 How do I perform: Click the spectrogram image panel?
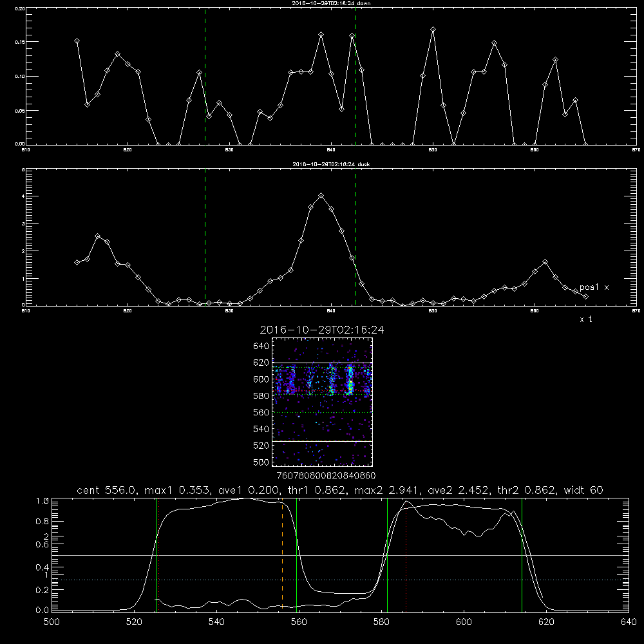tap(322, 402)
